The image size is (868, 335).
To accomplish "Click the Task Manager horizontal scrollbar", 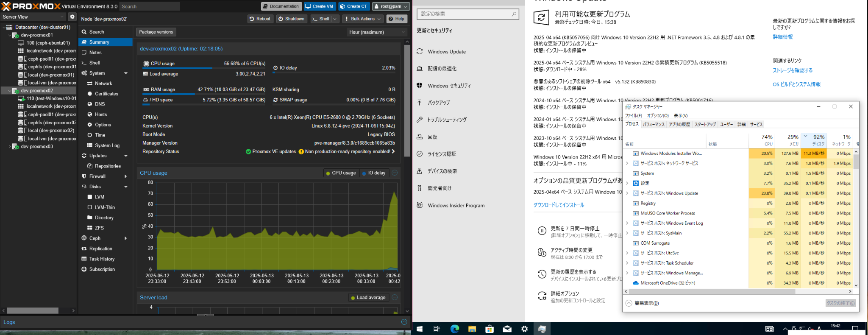I will point(712,292).
